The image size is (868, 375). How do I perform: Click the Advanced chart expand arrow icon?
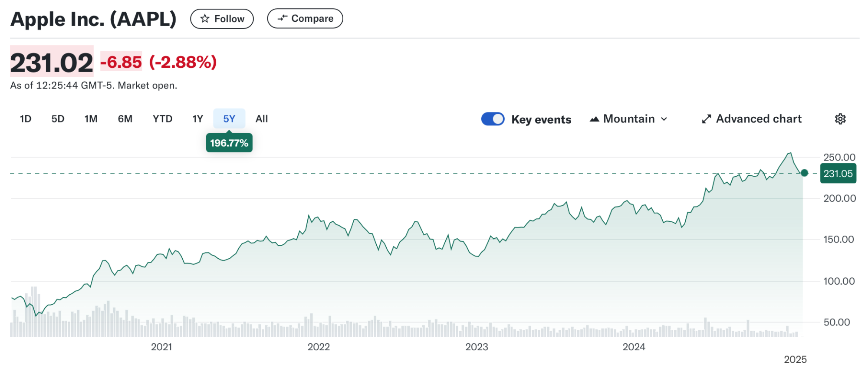click(707, 119)
